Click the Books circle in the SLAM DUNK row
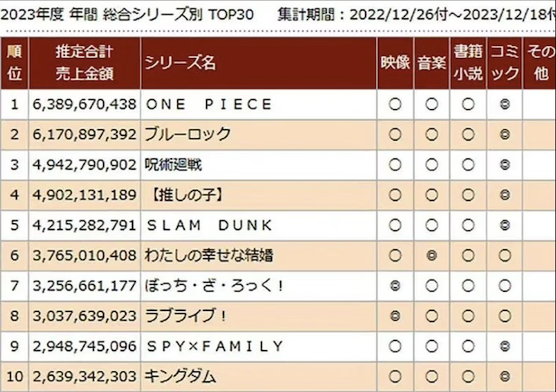556x392 pixels. 468,225
